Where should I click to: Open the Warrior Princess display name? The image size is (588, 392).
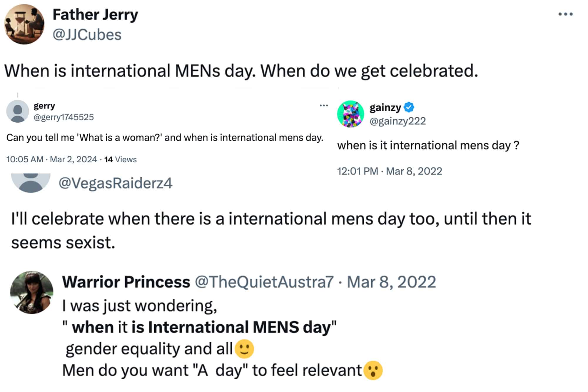126,282
